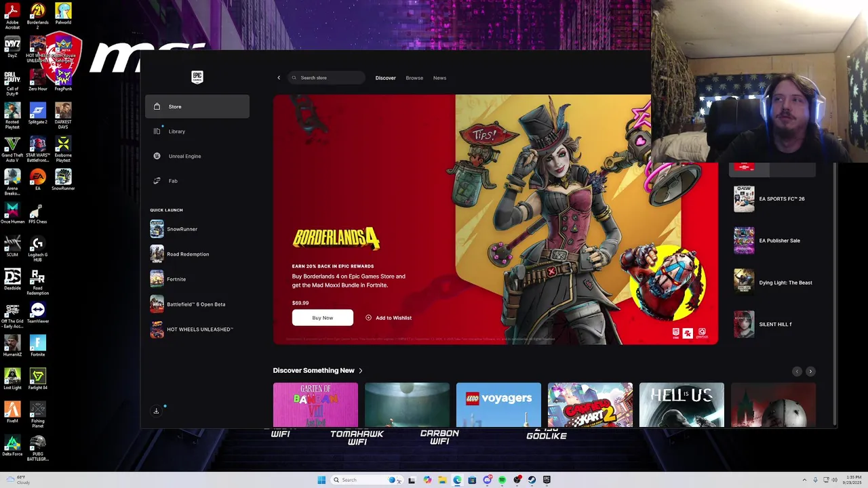Open the Fab marketplace sidebar item

(197, 181)
